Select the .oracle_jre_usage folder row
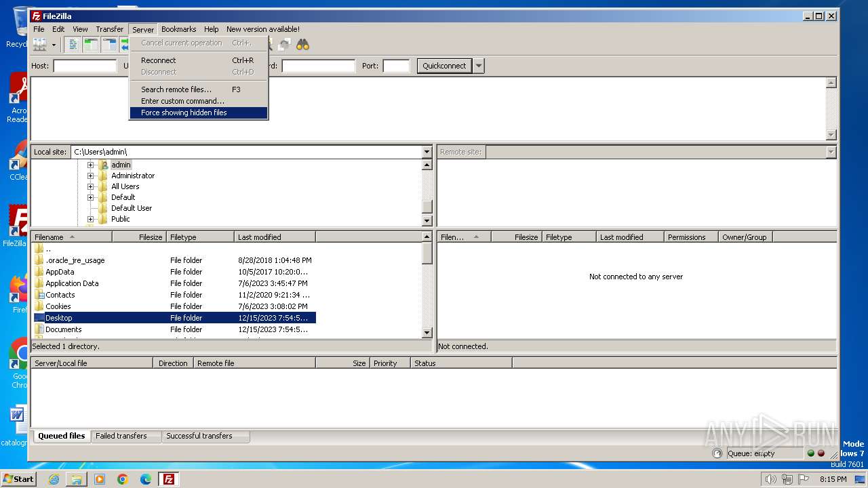 pyautogui.click(x=173, y=260)
